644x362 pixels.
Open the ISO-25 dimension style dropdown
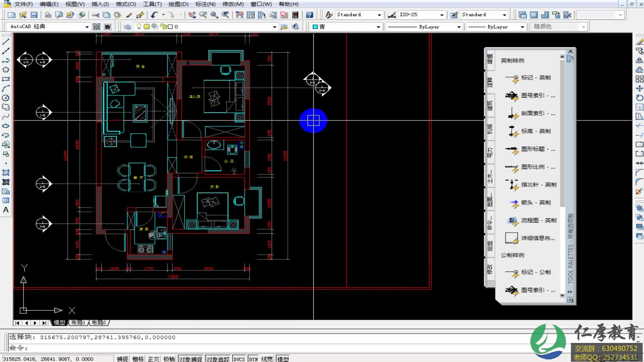442,15
